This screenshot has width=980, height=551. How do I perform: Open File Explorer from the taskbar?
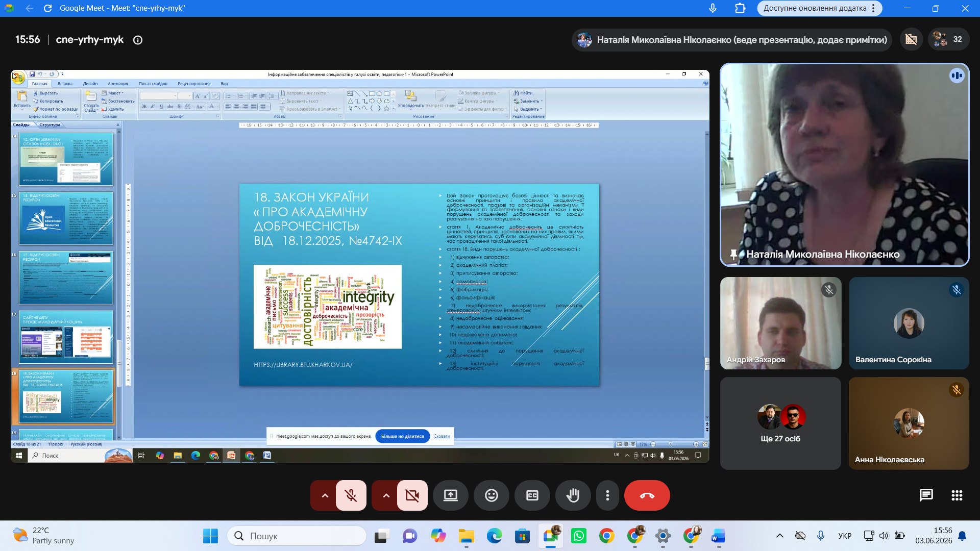pos(466,536)
